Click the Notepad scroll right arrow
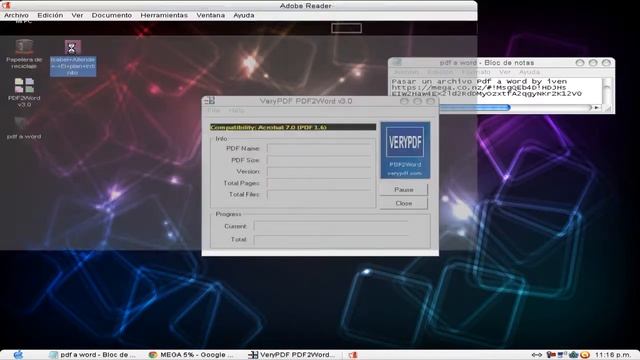Image resolution: width=640 pixels, height=360 pixels. (597, 108)
